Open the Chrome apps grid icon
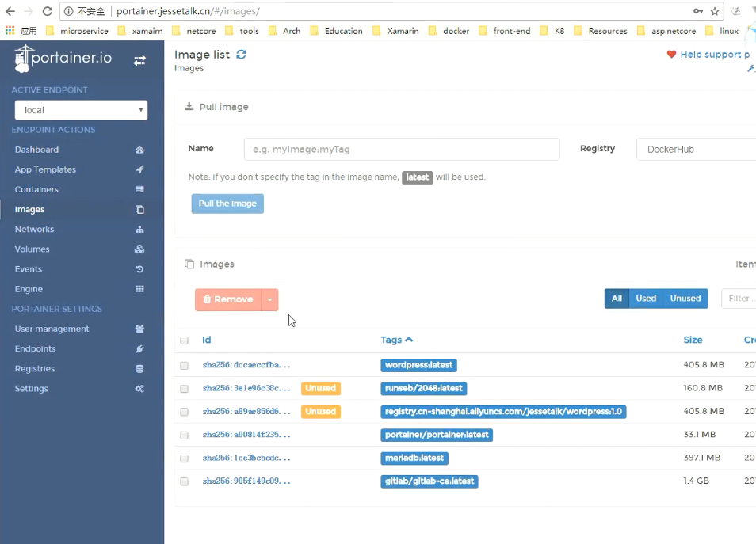 click(x=10, y=31)
